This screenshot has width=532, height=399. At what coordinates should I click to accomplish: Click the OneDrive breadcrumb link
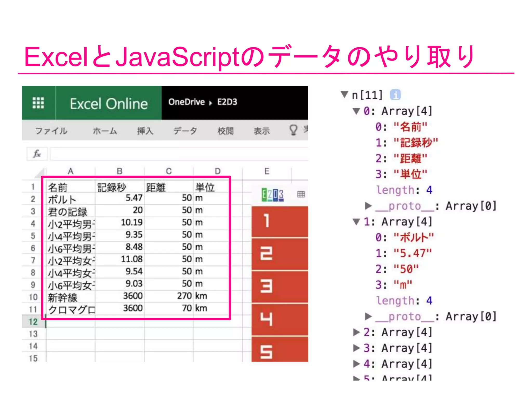click(x=187, y=102)
